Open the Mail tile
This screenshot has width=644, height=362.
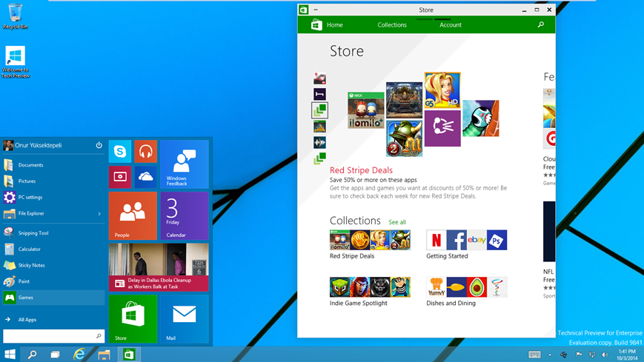click(x=184, y=318)
